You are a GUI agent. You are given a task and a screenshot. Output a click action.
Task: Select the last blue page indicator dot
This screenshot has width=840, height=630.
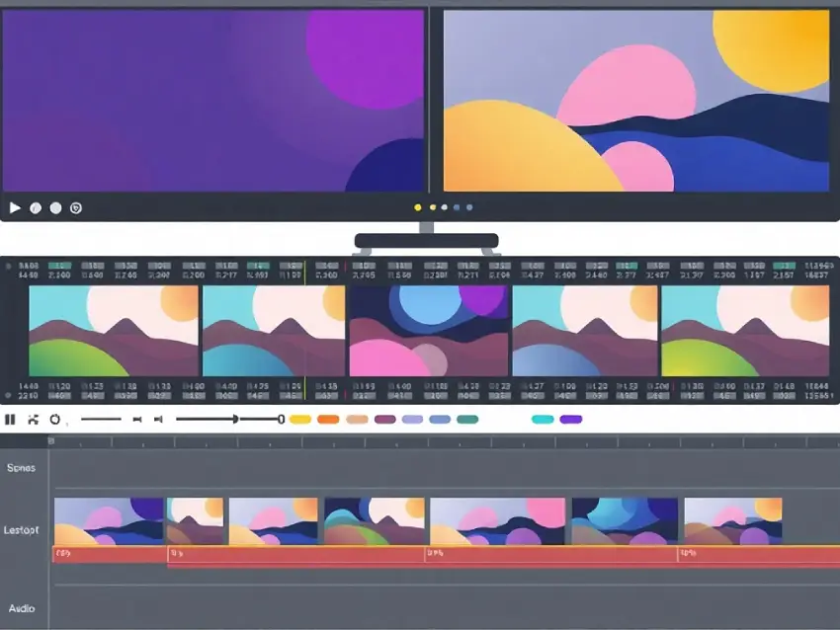point(469,207)
